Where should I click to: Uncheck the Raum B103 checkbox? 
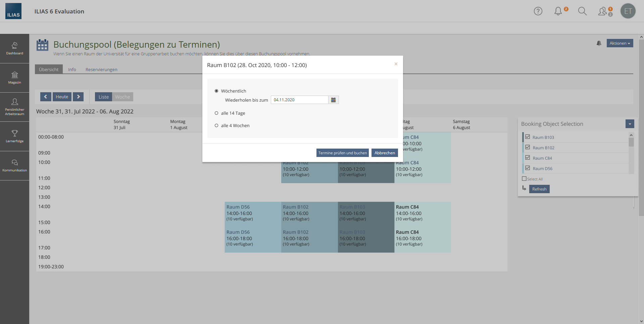point(528,137)
